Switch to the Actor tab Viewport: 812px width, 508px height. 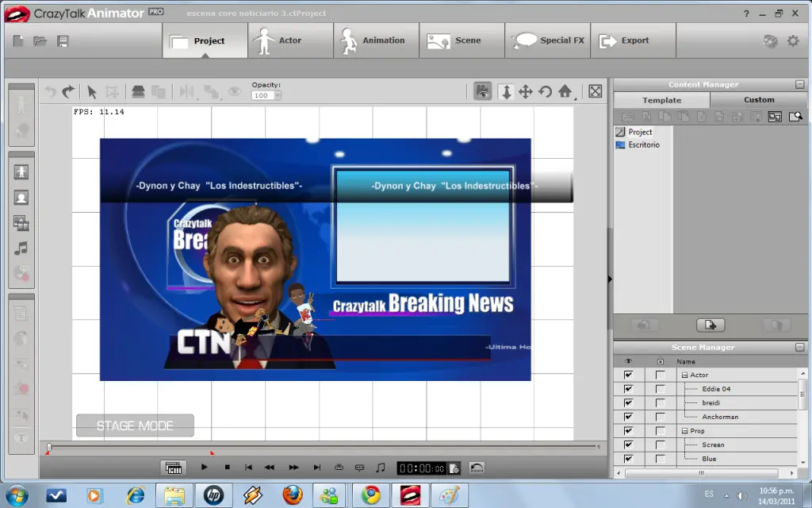290,40
